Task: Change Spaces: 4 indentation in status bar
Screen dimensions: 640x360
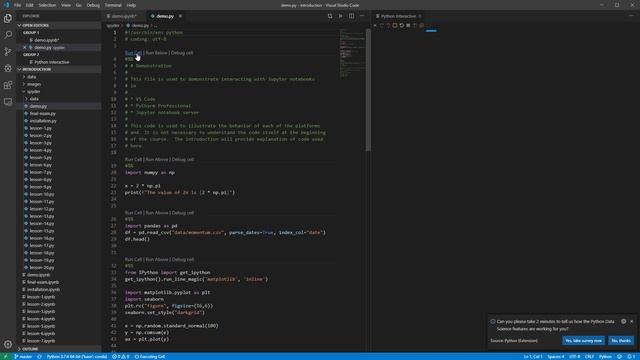Action: click(556, 356)
